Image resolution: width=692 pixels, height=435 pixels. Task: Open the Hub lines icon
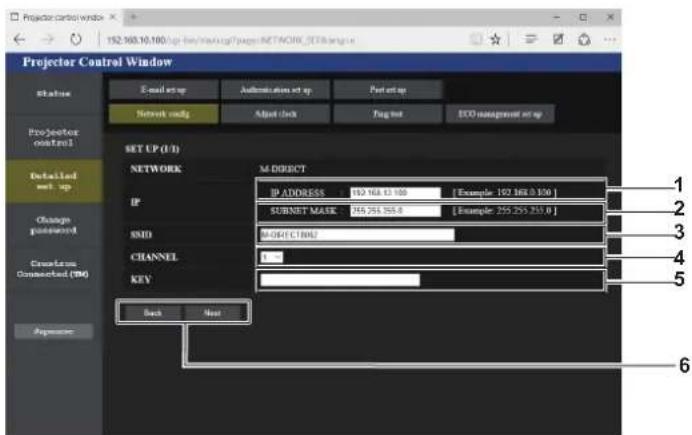[x=530, y=40]
